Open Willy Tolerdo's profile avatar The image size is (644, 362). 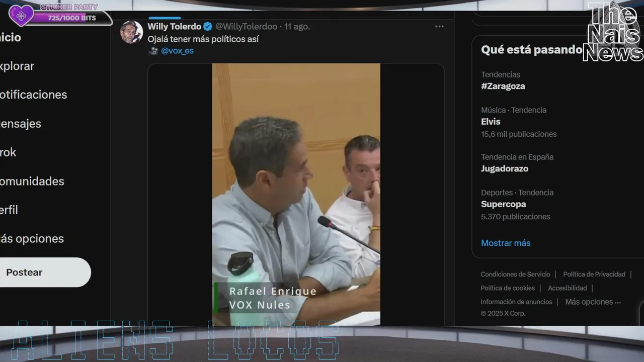tap(131, 32)
